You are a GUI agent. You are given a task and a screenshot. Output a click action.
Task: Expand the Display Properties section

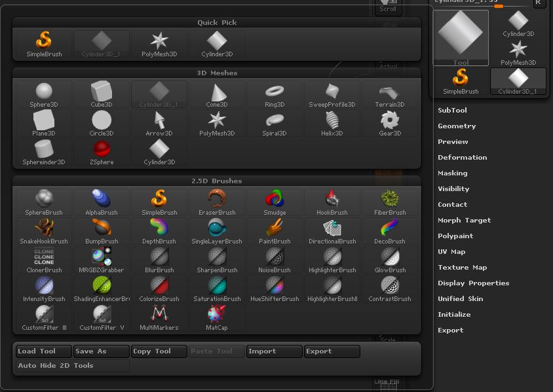pos(473,283)
